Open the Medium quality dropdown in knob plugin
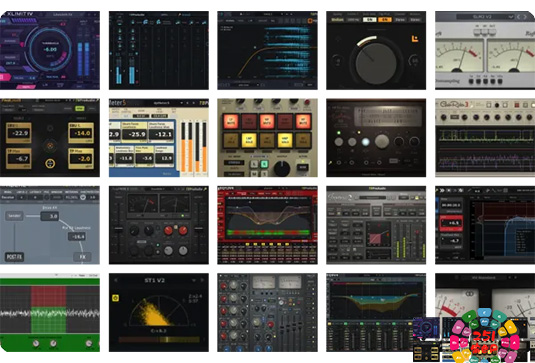Screen dimensions: 535x363 (x=338, y=19)
